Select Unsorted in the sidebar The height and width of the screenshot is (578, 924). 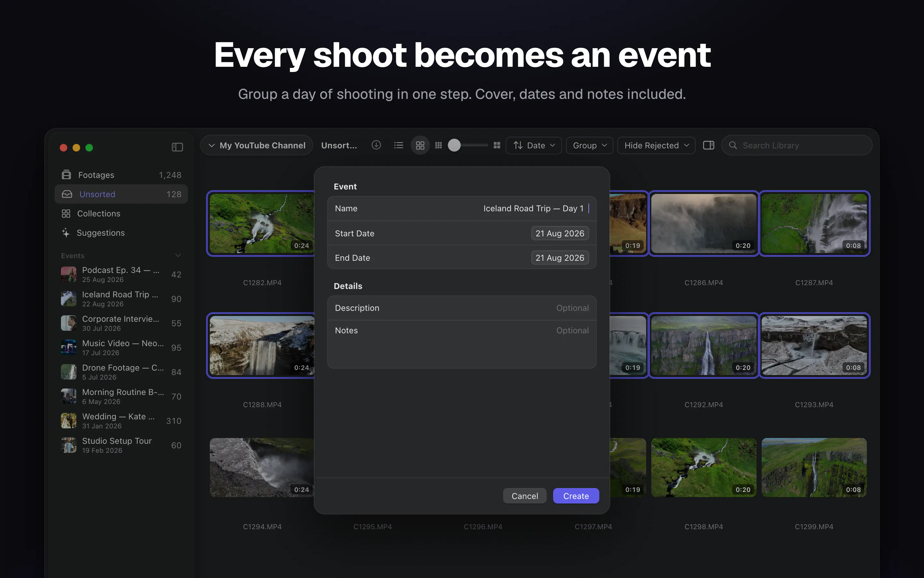121,194
